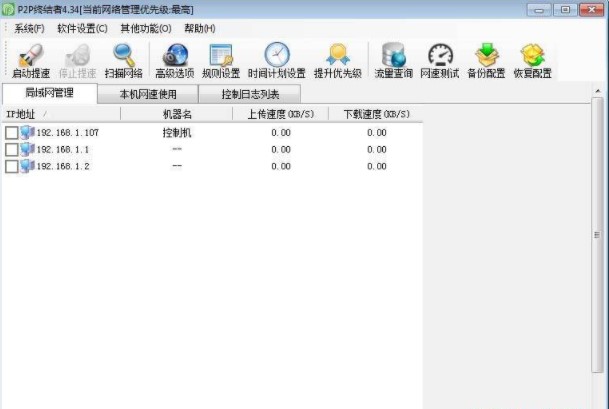Open the 帮助(H) menu

200,28
